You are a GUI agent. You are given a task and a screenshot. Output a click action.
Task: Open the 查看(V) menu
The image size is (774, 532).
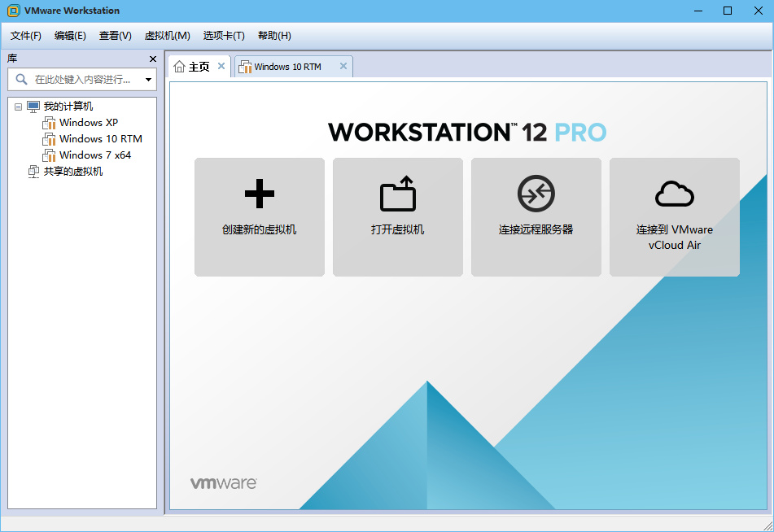[115, 35]
